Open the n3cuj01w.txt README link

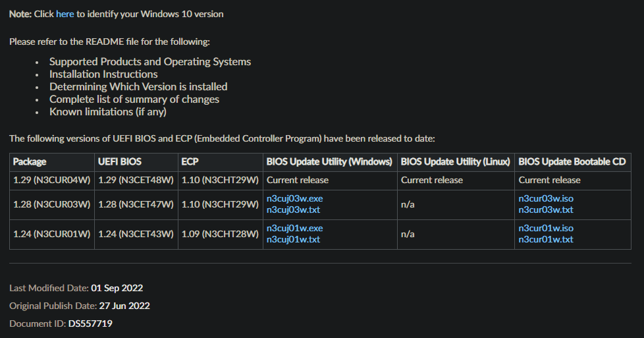tap(293, 239)
